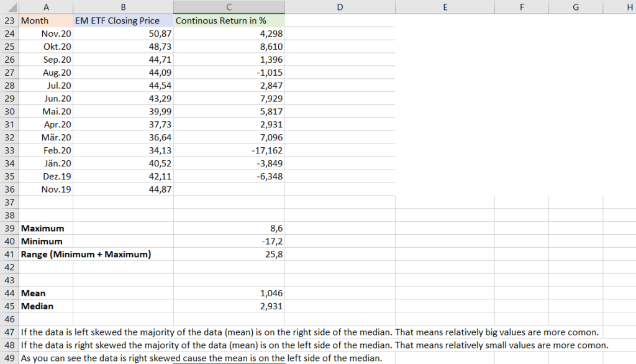
Task: Click closing price 43,29
Action: click(124, 99)
